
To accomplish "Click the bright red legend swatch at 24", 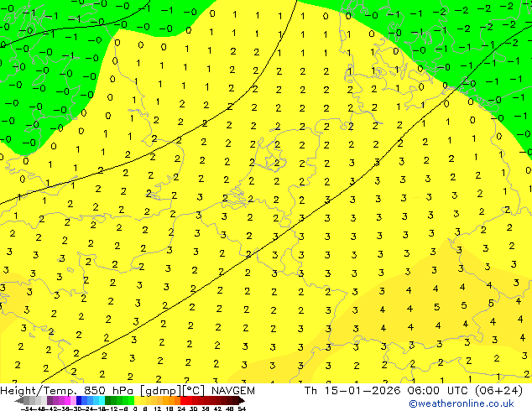I will [183, 401].
